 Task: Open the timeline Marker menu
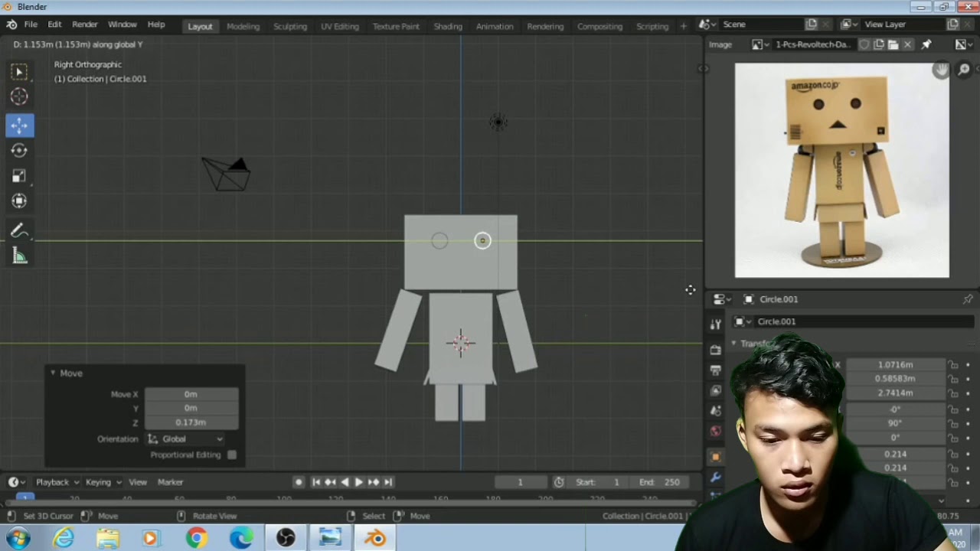pyautogui.click(x=170, y=482)
